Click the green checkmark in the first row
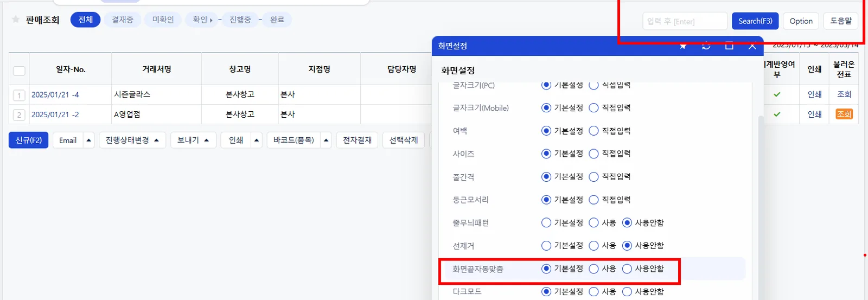The height and width of the screenshot is (300, 868). (777, 94)
